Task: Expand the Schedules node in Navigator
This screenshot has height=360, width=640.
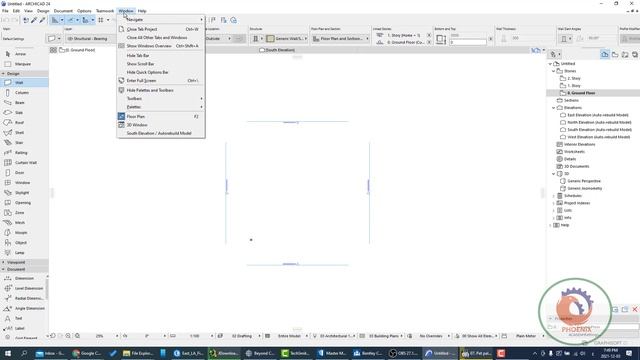Action: tap(554, 196)
